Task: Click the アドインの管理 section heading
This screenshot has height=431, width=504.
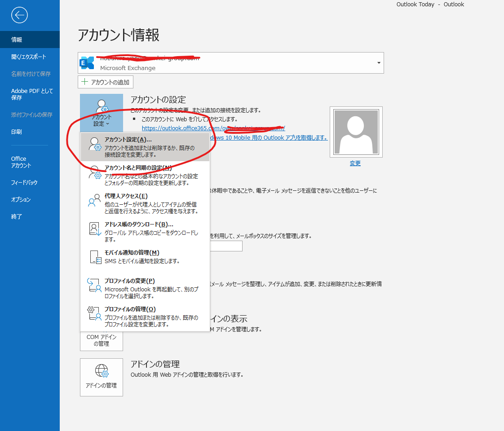Action: coord(155,364)
